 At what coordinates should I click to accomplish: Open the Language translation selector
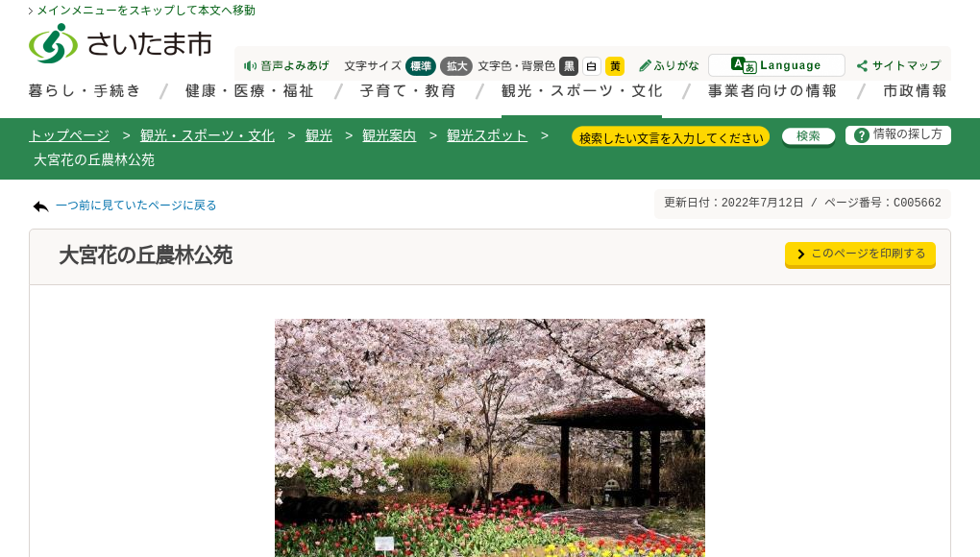[x=776, y=64]
